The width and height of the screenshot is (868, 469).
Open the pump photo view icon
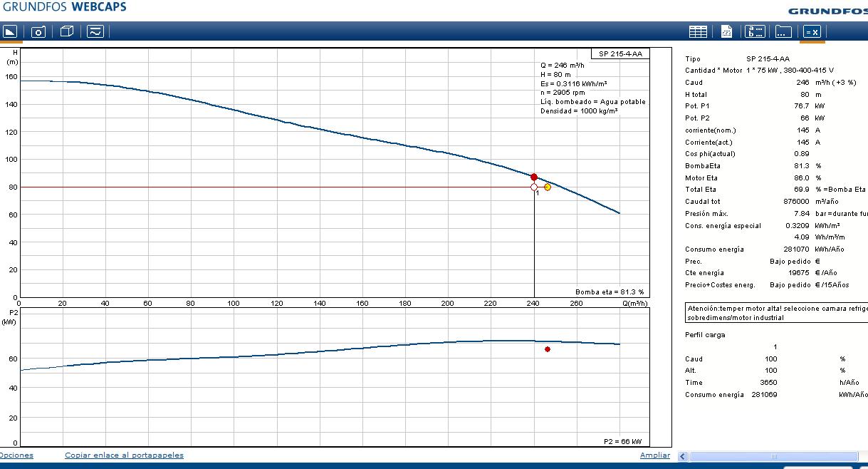tap(38, 31)
